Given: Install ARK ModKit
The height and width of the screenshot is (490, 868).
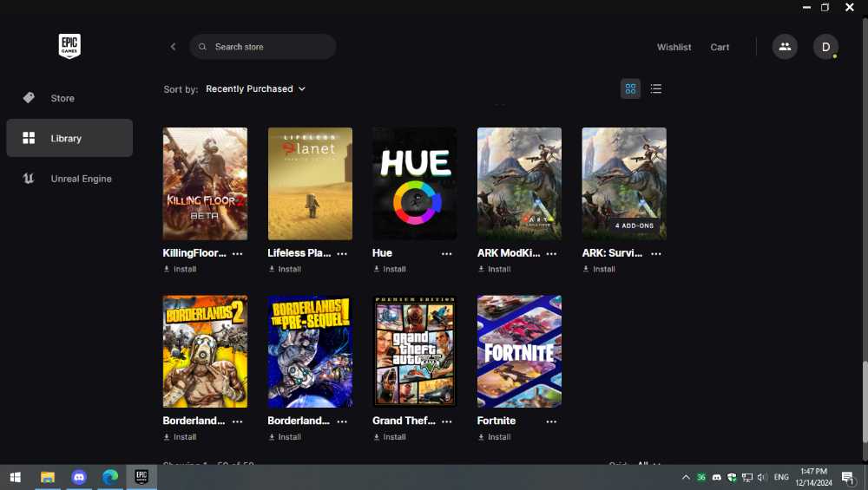Looking at the screenshot, I should coord(494,269).
